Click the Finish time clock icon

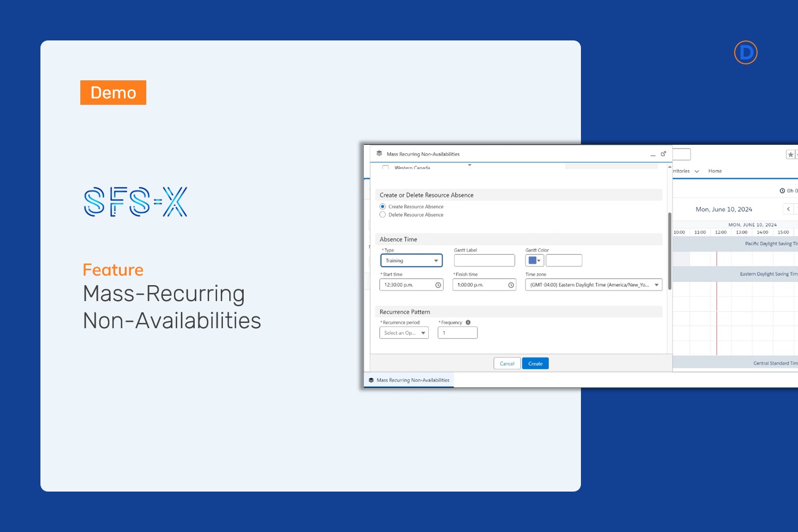click(x=511, y=285)
